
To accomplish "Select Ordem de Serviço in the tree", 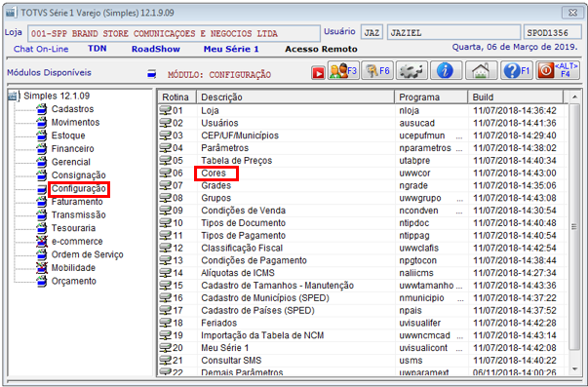I will click(87, 254).
